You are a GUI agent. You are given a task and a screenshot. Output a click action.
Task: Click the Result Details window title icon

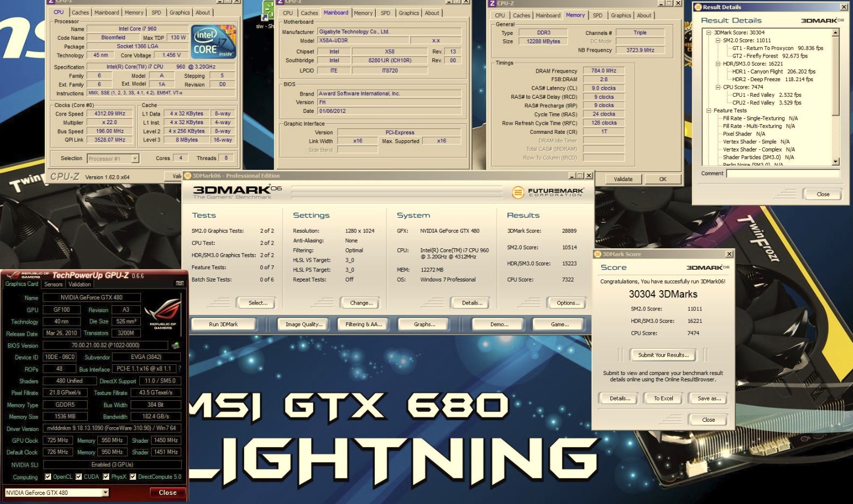coord(698,7)
